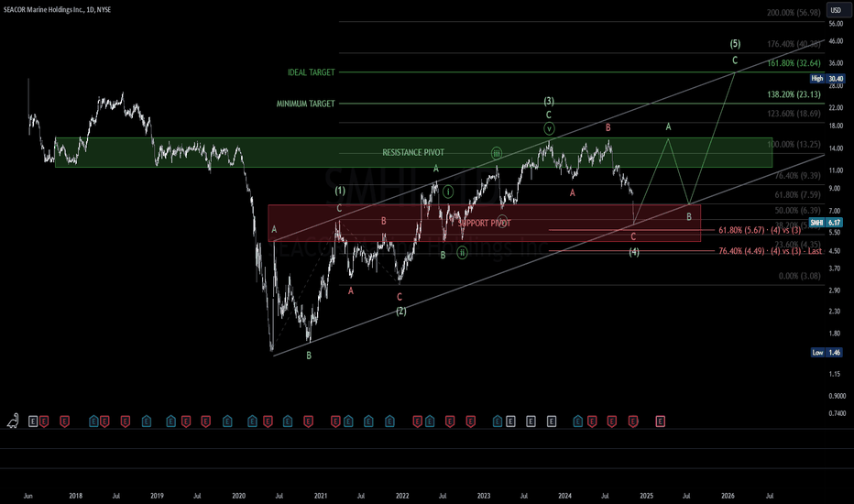Image resolution: width=854 pixels, height=504 pixels.
Task: Click 2020 on the time axis
Action: click(x=238, y=496)
